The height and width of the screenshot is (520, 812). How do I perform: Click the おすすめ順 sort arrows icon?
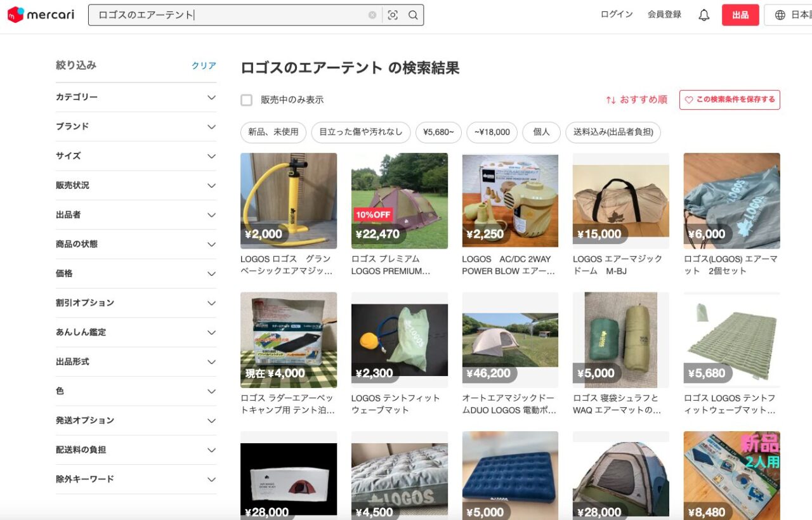pyautogui.click(x=611, y=100)
